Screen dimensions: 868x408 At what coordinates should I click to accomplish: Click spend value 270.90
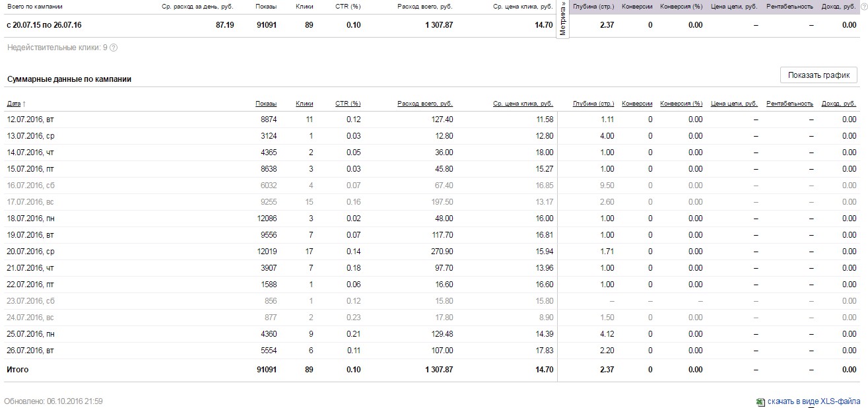tap(442, 252)
